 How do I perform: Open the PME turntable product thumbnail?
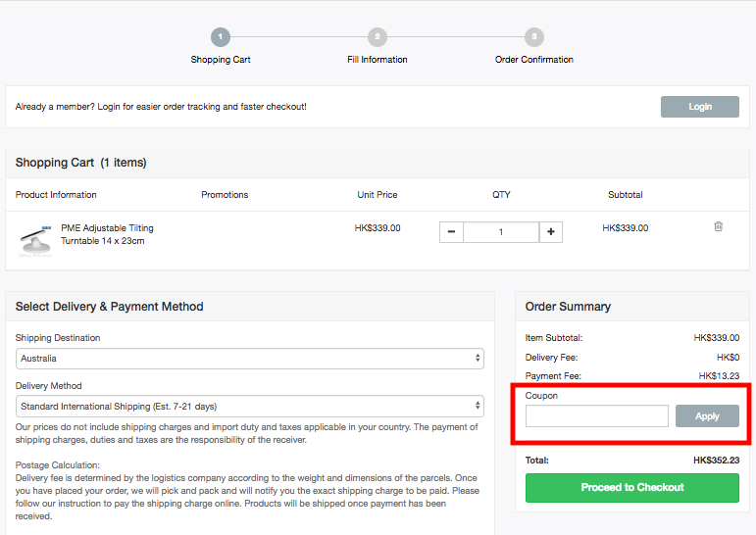pos(34,239)
